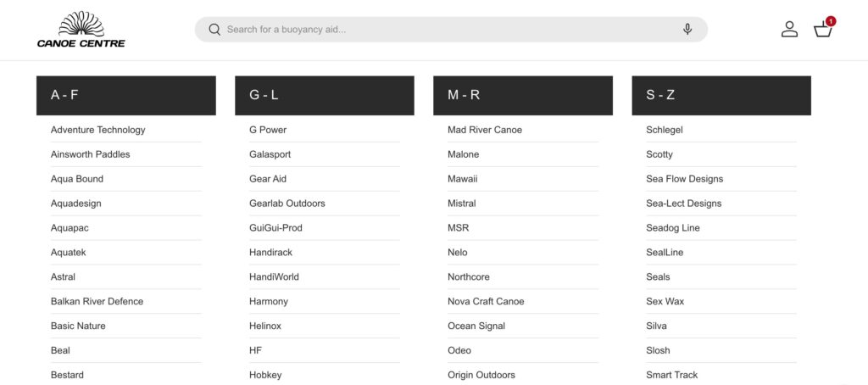Open the Aqua Bound brand page
The width and height of the screenshot is (868, 385).
(77, 179)
